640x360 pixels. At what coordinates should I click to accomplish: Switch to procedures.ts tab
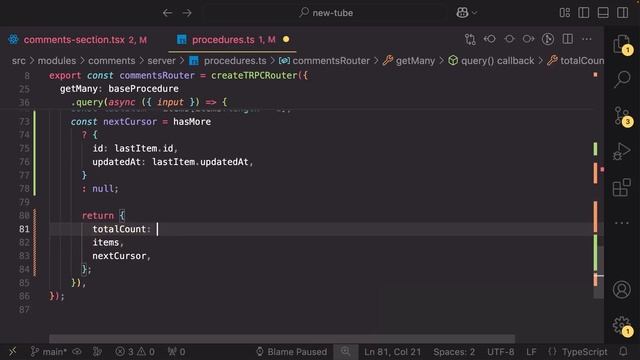pyautogui.click(x=233, y=40)
